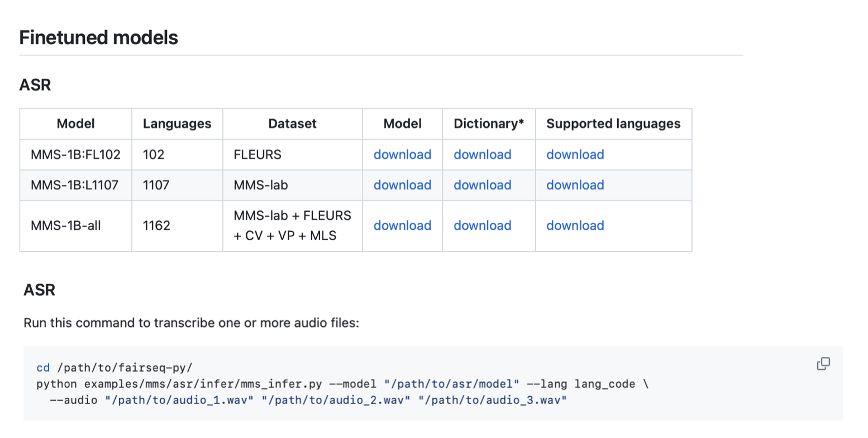The image size is (868, 438).
Task: Click the 'Run this command' paragraph text
Action: point(191,323)
